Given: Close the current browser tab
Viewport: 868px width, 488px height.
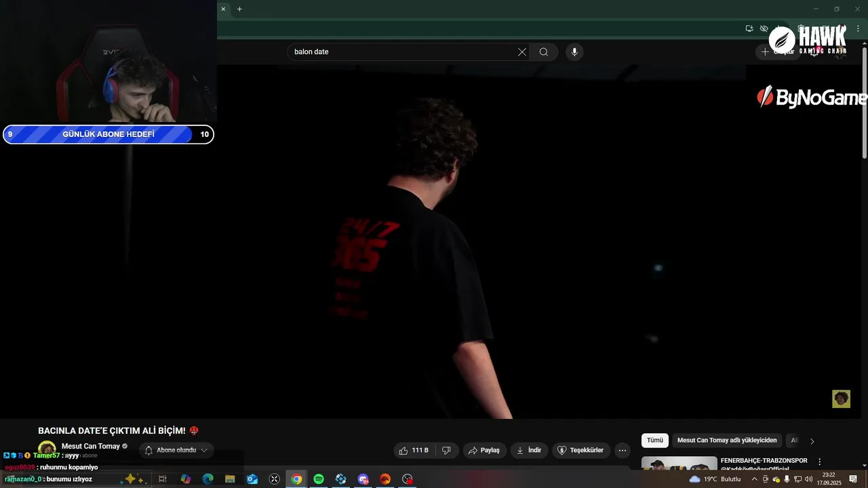Looking at the screenshot, I should tap(223, 9).
